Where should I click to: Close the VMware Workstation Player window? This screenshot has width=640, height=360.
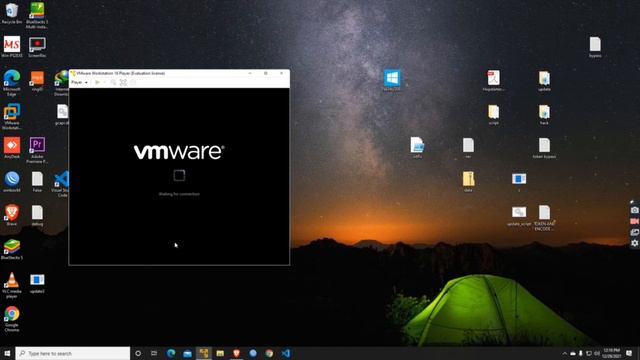(281, 73)
